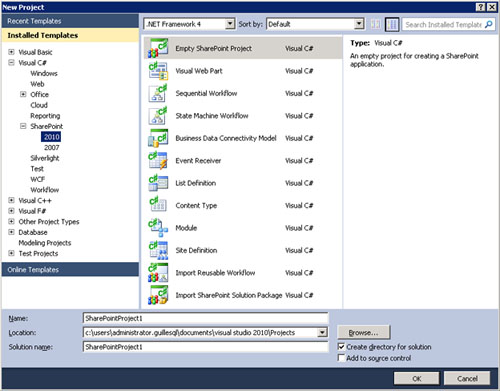
Task: Select the Cloud category
Action: (x=39, y=105)
